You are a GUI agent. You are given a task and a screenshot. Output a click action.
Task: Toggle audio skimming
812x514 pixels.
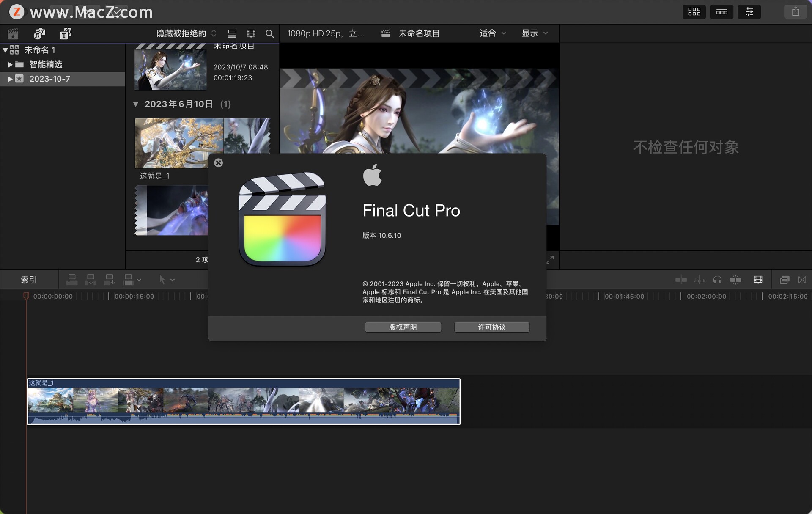(x=700, y=280)
